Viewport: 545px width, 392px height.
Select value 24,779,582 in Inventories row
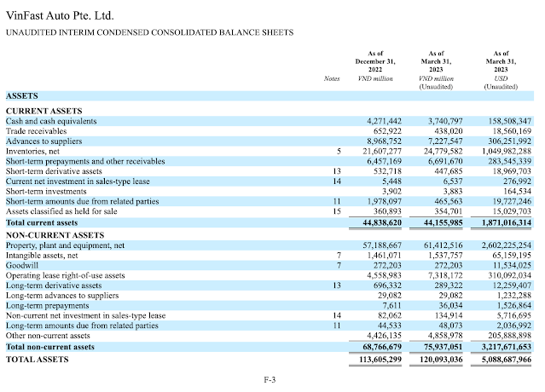[444, 152]
